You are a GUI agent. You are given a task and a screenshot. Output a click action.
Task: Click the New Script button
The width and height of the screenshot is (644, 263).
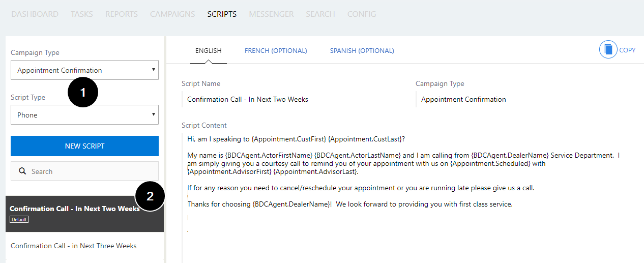(x=84, y=146)
